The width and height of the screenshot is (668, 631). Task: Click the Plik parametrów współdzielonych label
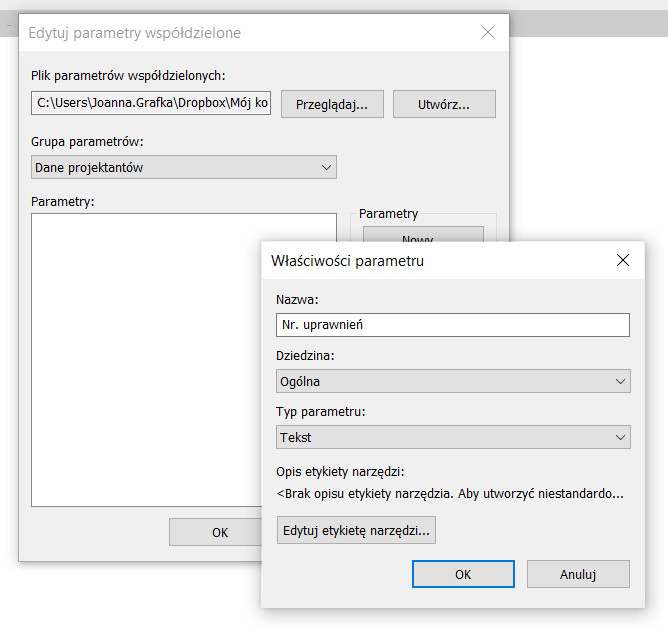(129, 75)
